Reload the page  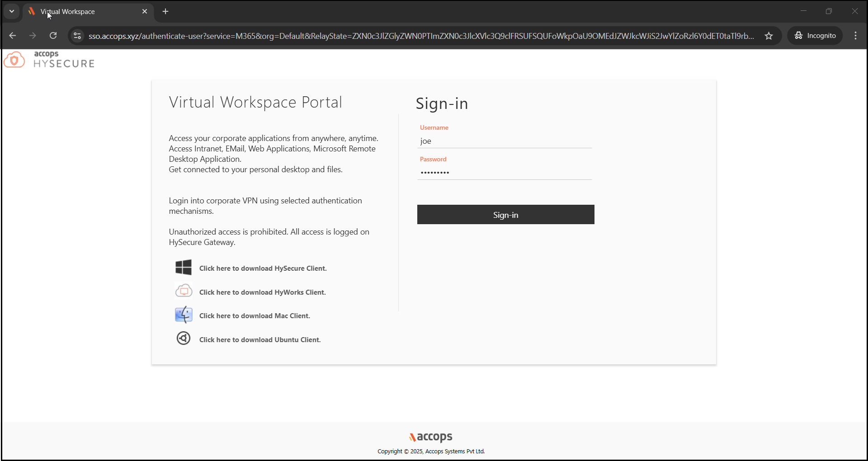[53, 36]
